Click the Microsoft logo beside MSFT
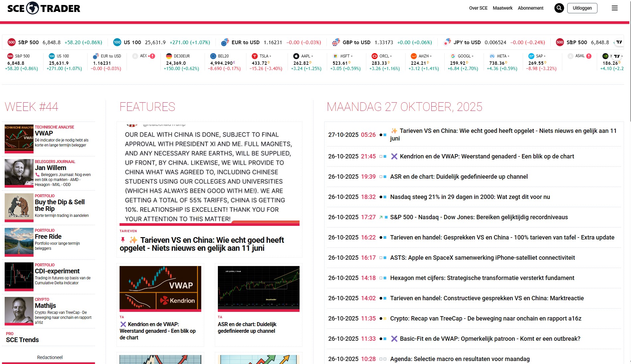 tap(335, 56)
